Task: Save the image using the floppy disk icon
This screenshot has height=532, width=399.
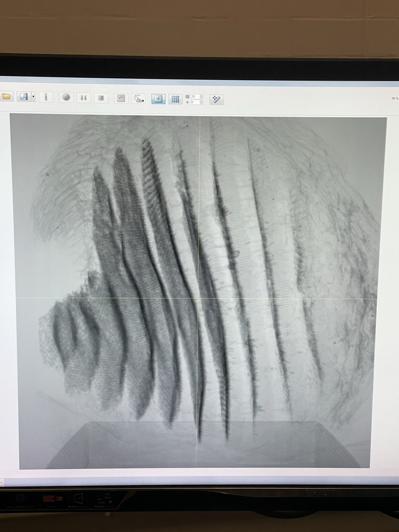Action: coord(24,97)
